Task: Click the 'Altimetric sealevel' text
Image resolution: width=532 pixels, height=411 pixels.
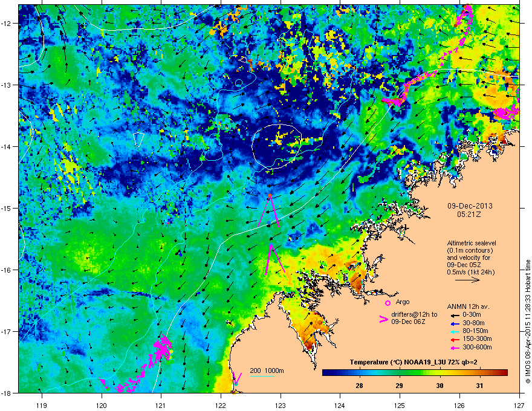Action: coord(472,243)
